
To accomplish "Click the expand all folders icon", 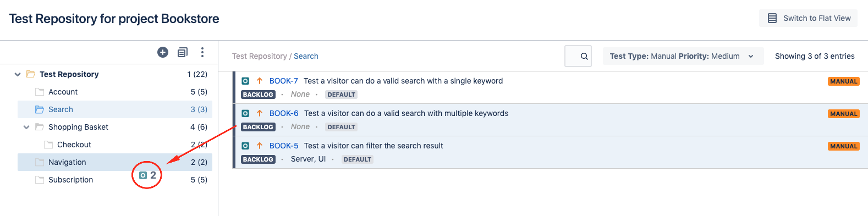I will (183, 52).
